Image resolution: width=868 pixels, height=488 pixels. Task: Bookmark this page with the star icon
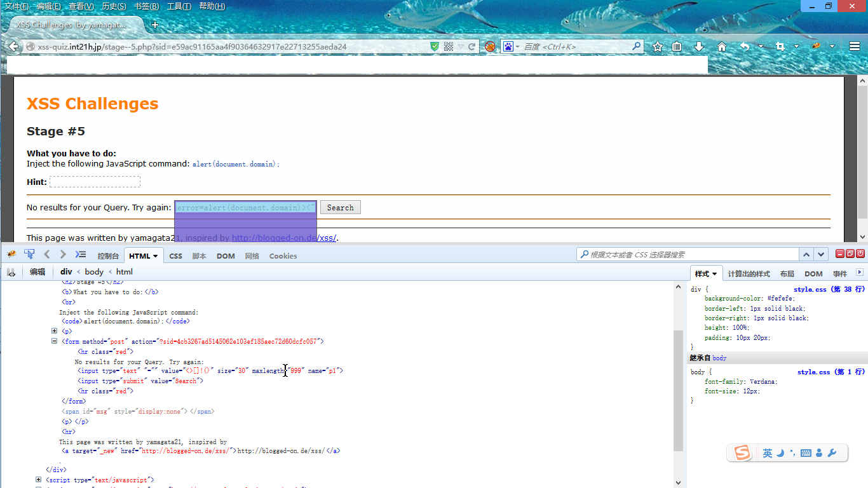click(x=658, y=46)
